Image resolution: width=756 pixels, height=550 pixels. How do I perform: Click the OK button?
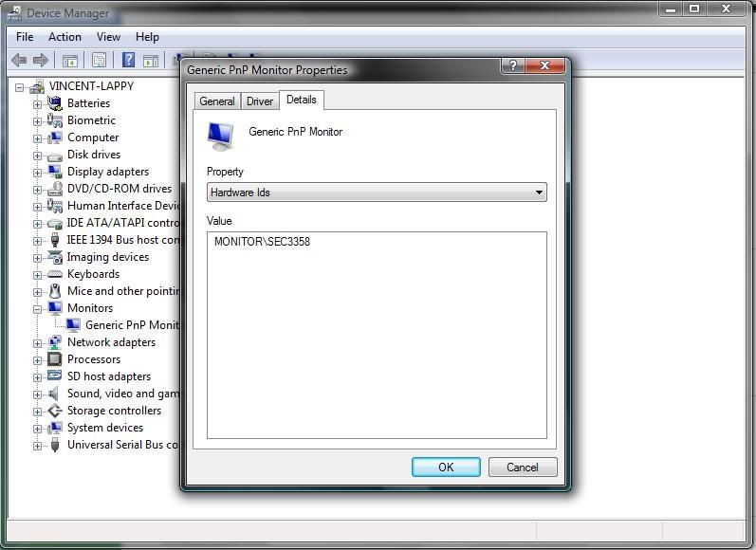[x=446, y=467]
